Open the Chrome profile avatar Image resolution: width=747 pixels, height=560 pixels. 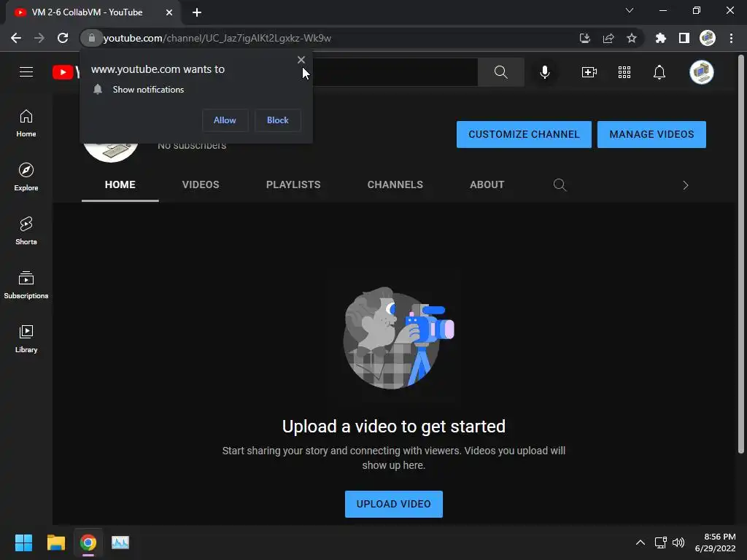(x=708, y=38)
